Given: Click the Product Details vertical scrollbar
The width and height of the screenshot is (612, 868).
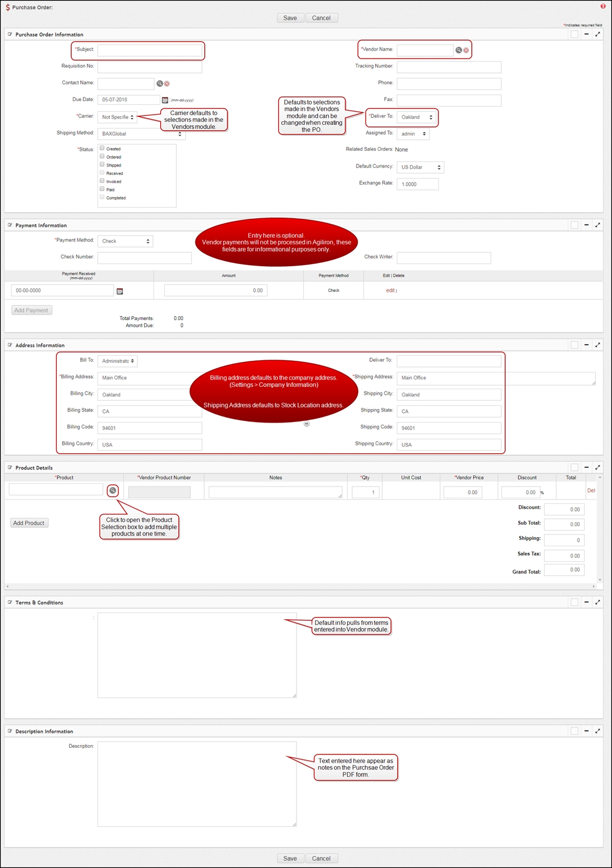Looking at the screenshot, I should pyautogui.click(x=600, y=528).
